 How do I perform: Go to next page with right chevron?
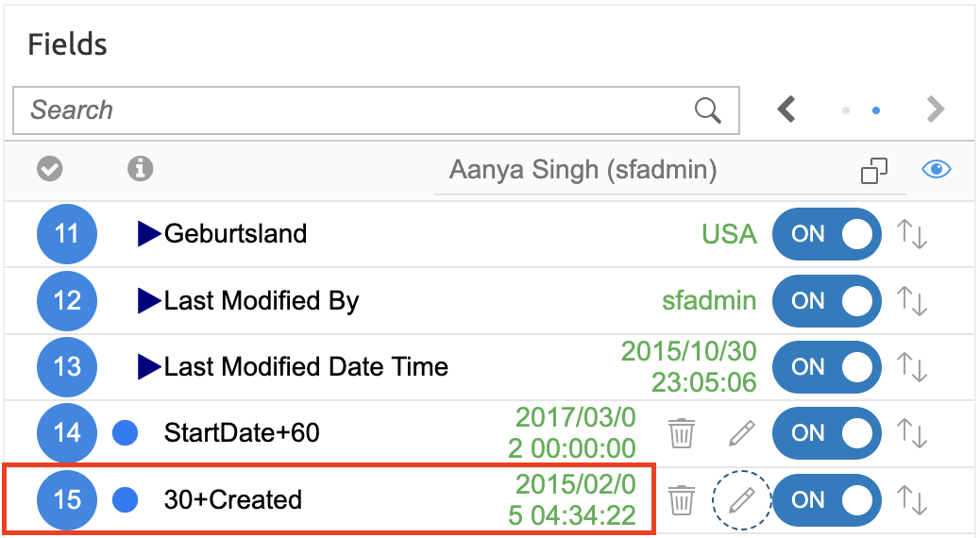936,110
